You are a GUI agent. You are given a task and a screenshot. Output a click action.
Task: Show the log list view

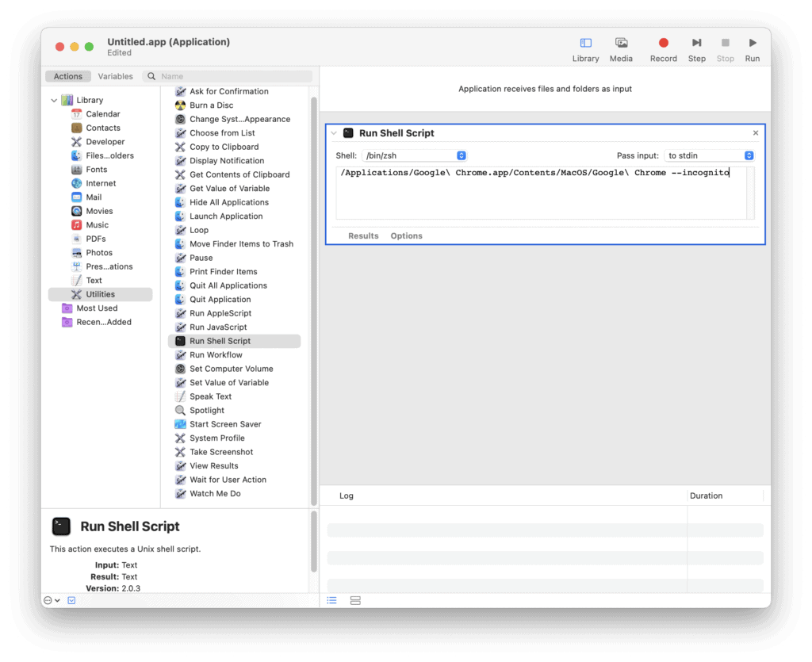click(x=332, y=601)
